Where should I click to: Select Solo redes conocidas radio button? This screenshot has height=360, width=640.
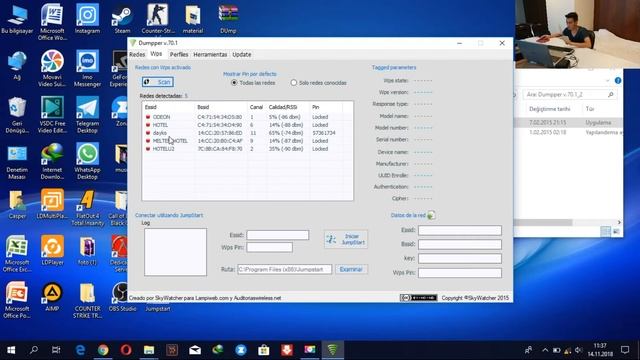click(293, 82)
